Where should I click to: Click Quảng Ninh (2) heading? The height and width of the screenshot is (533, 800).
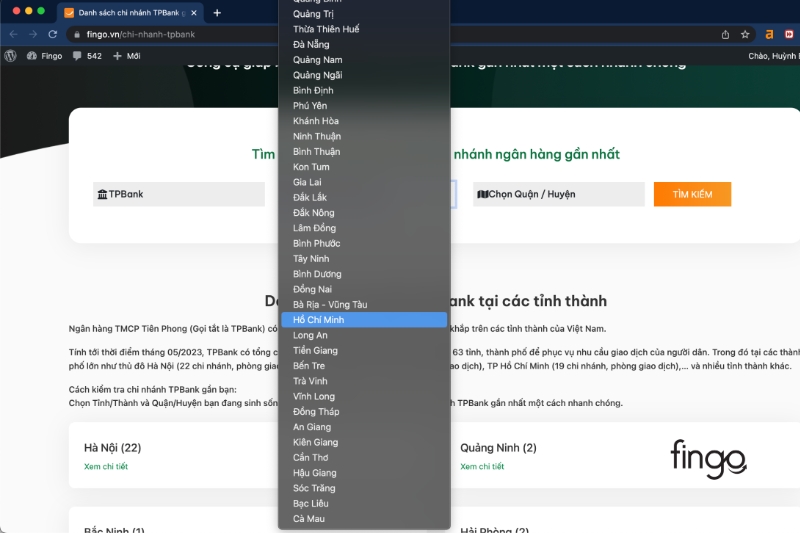(498, 448)
